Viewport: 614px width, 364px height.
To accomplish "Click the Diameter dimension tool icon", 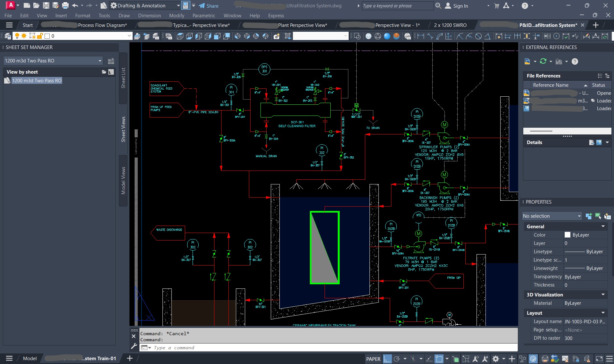I will click(478, 36).
